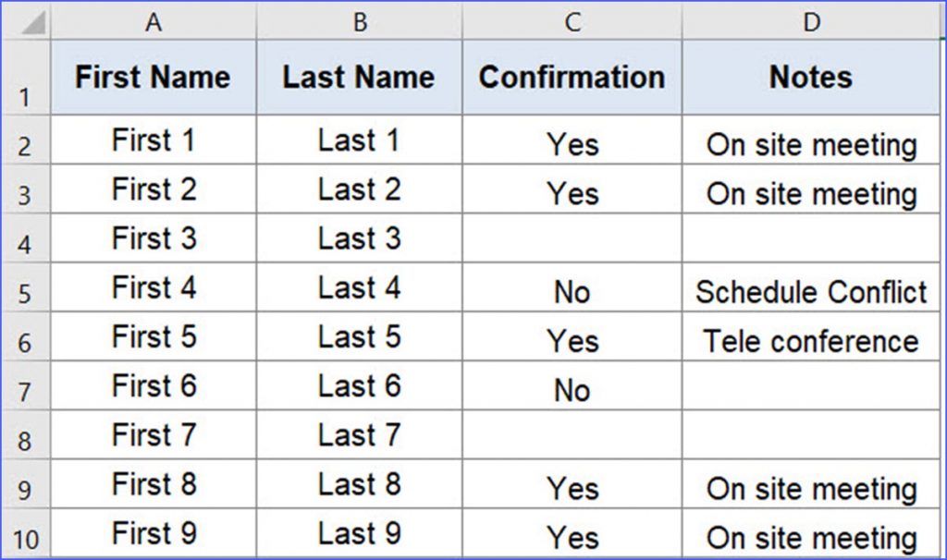Click the First Name header cell
This screenshot has width=947, height=560.
[x=153, y=78]
